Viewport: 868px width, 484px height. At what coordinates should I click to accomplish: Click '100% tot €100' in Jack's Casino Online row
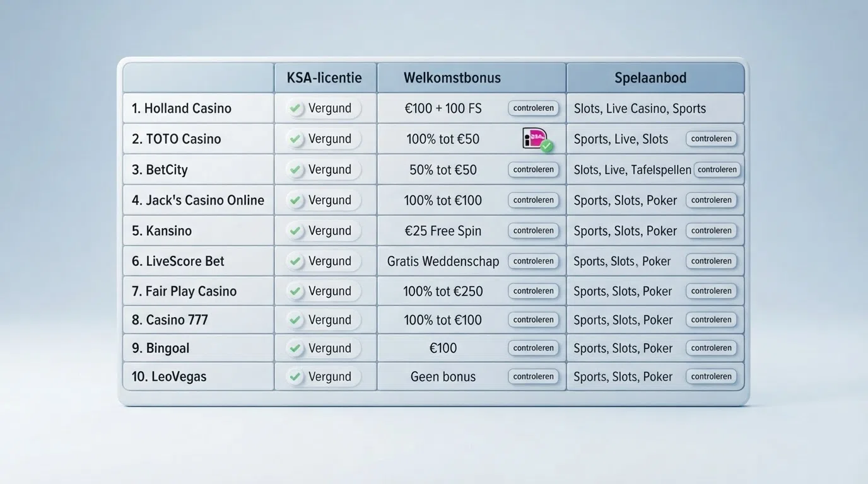(443, 200)
